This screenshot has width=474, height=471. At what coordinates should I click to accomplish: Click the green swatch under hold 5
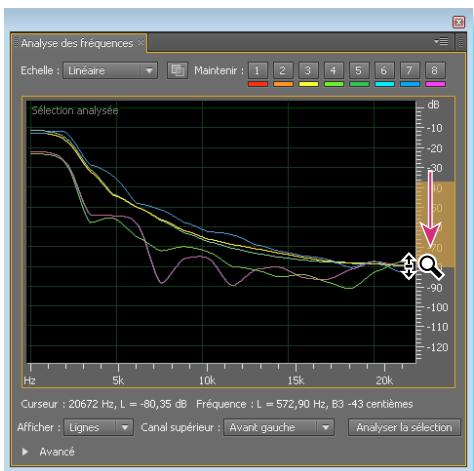[x=359, y=84]
